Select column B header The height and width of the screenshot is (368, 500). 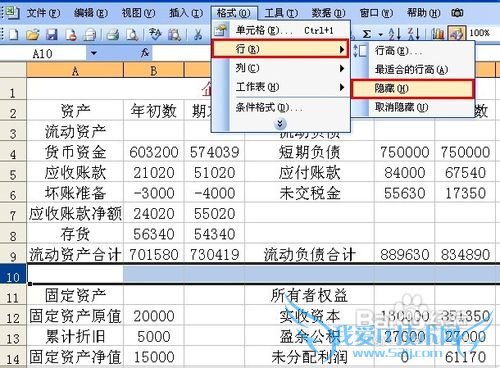(x=153, y=70)
